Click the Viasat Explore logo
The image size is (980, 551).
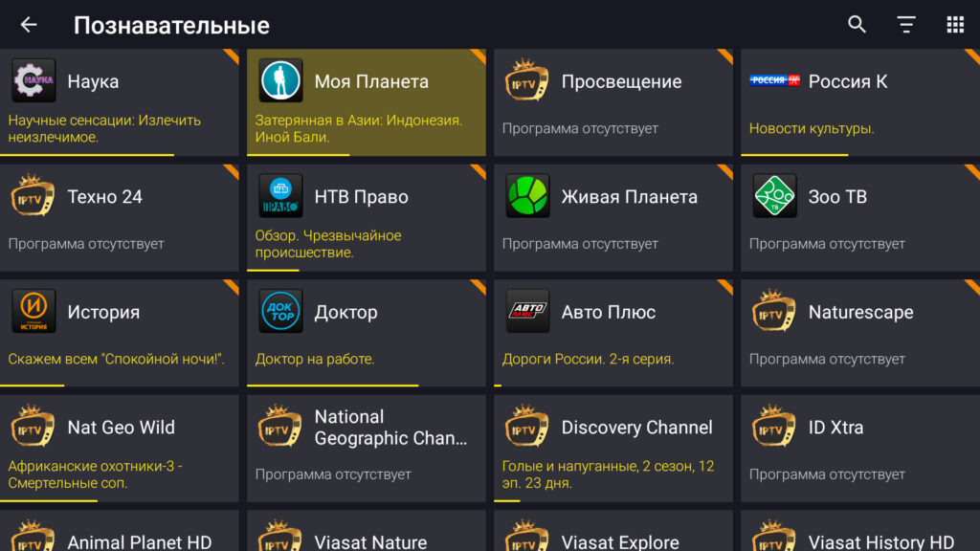click(x=527, y=536)
